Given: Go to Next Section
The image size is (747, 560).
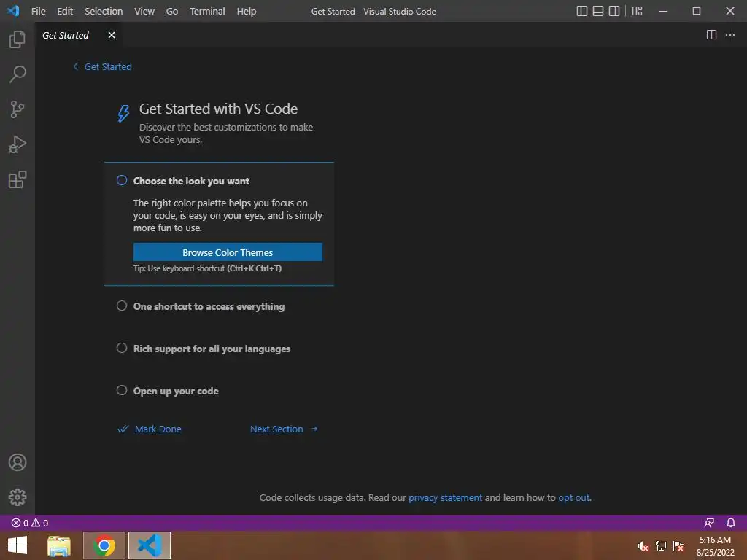Looking at the screenshot, I should [x=284, y=429].
